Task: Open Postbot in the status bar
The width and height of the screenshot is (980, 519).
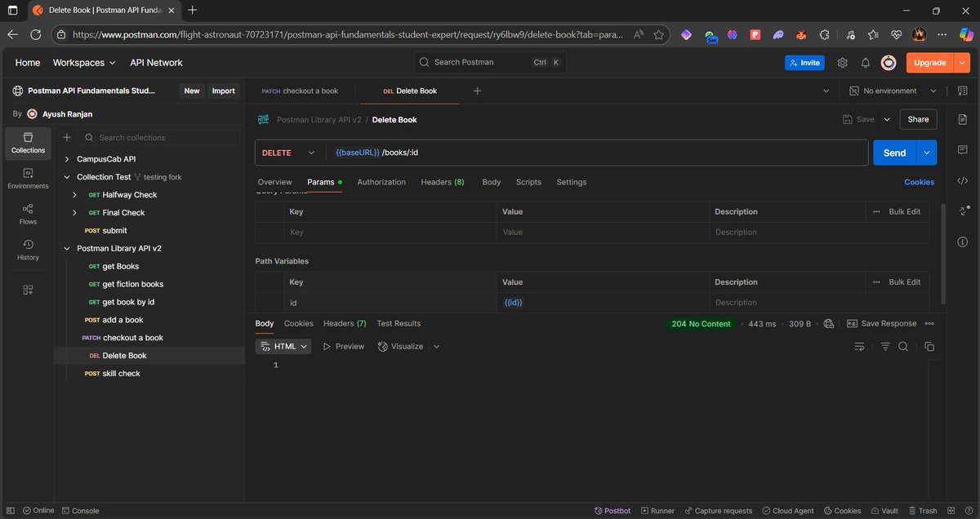Action: [x=612, y=511]
